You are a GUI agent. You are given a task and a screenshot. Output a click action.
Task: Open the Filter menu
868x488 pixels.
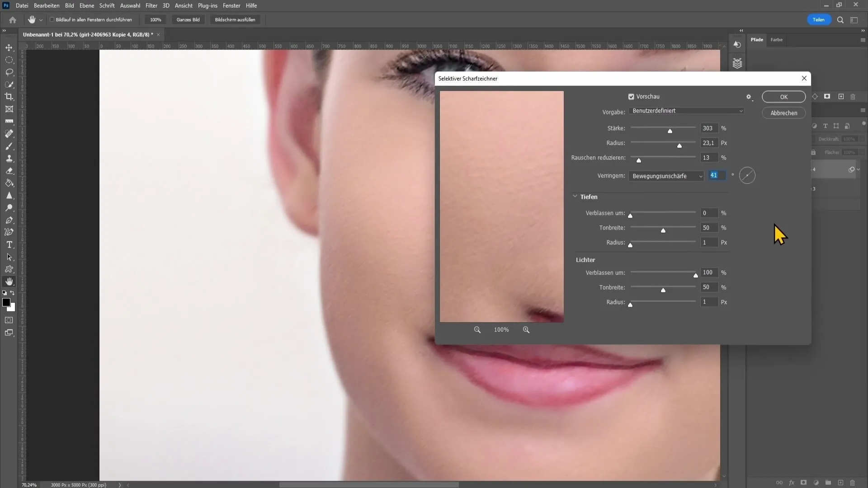pos(151,5)
